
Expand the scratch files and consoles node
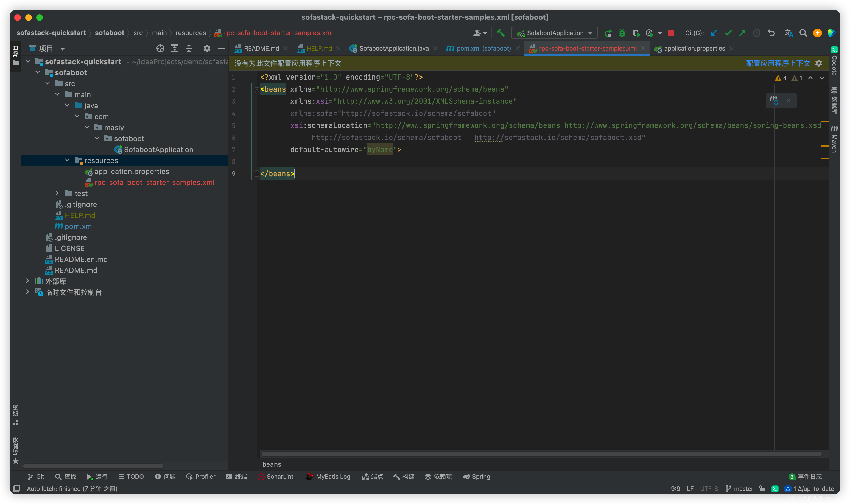pos(28,292)
